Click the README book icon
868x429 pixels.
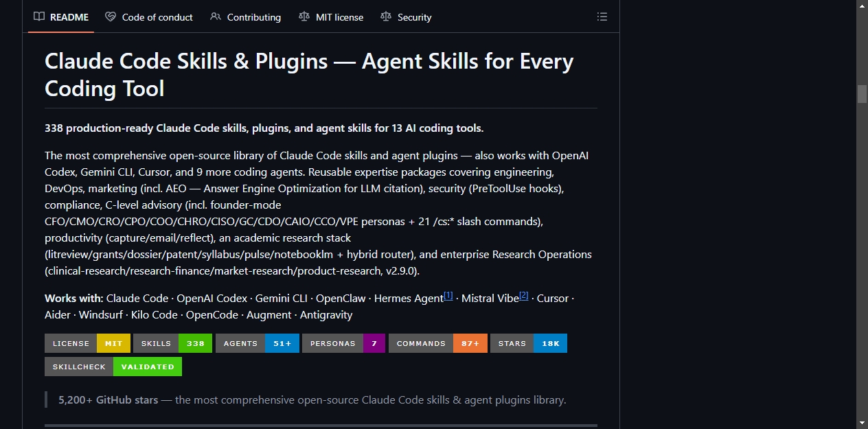[39, 16]
